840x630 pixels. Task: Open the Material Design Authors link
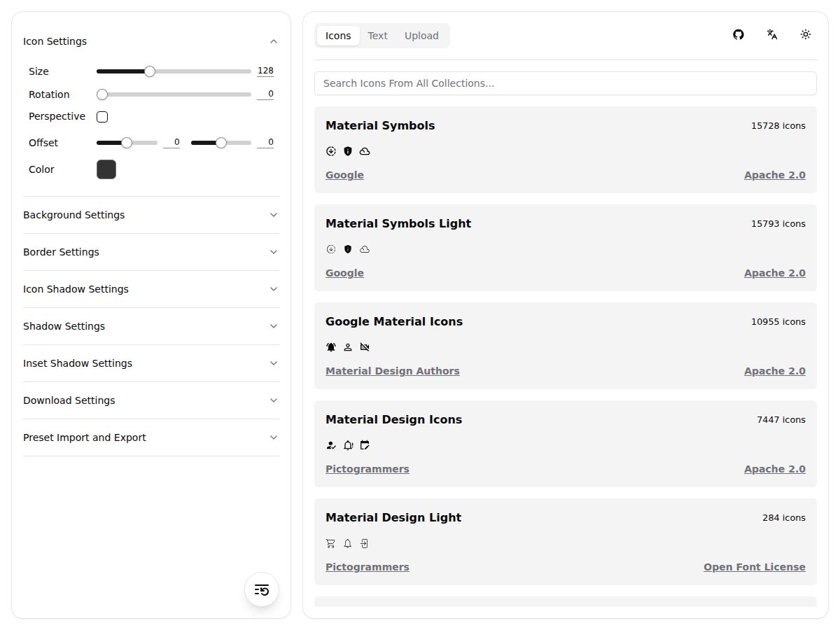coord(393,371)
